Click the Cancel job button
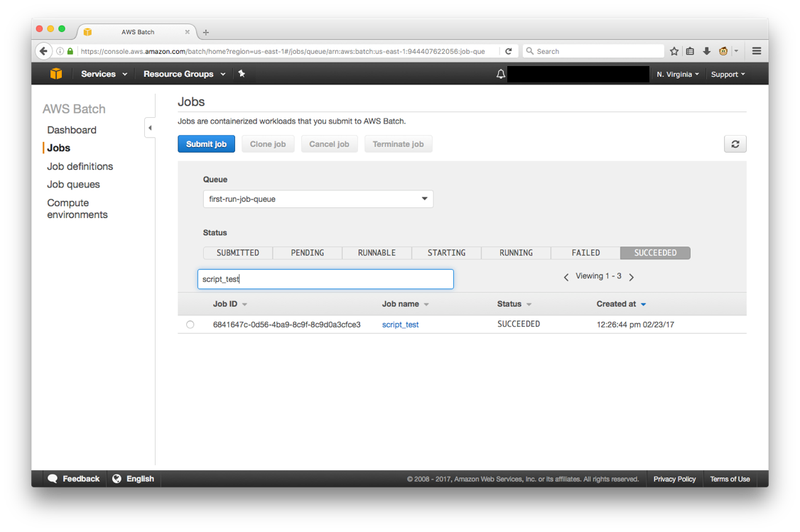The height and width of the screenshot is (532, 800). point(329,144)
